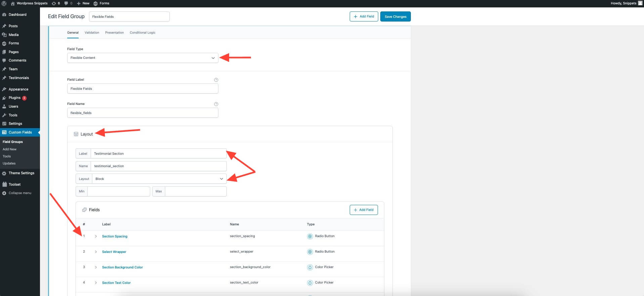Click the Field Name help question icon
The height and width of the screenshot is (296, 644).
(216, 104)
